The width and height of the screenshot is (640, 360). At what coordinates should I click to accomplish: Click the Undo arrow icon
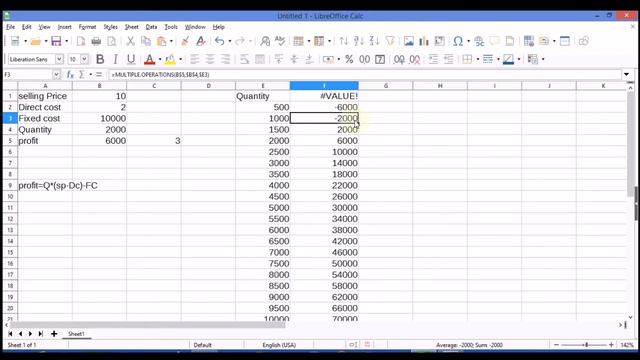tap(220, 41)
